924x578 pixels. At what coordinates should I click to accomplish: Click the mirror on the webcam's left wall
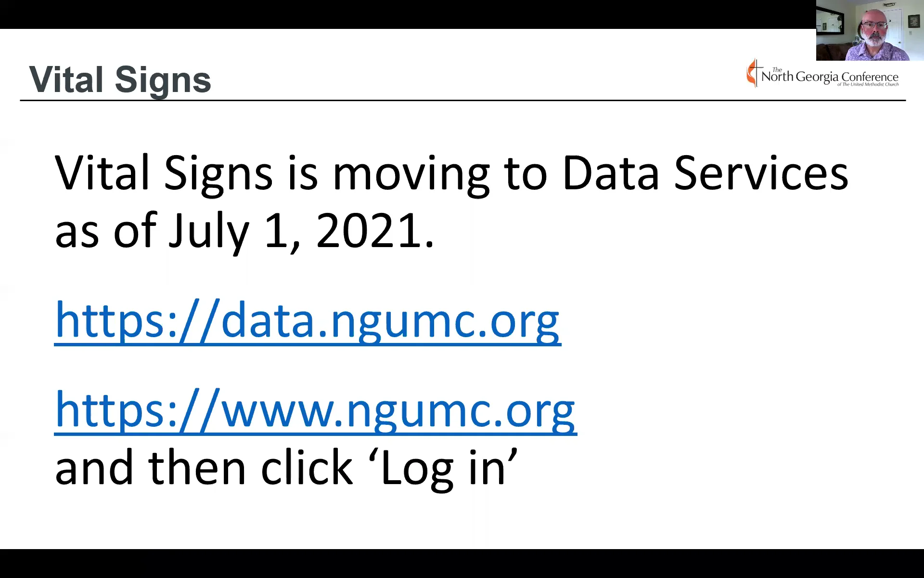pos(830,23)
